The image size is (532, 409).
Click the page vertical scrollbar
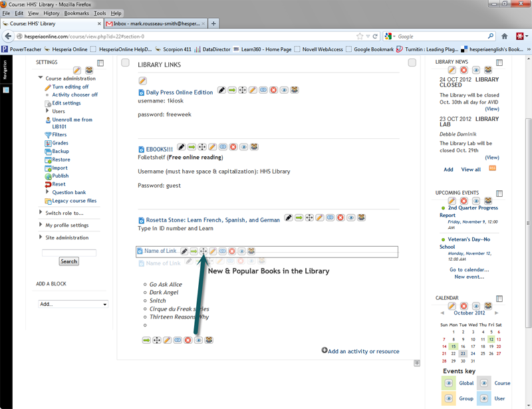tap(528, 223)
